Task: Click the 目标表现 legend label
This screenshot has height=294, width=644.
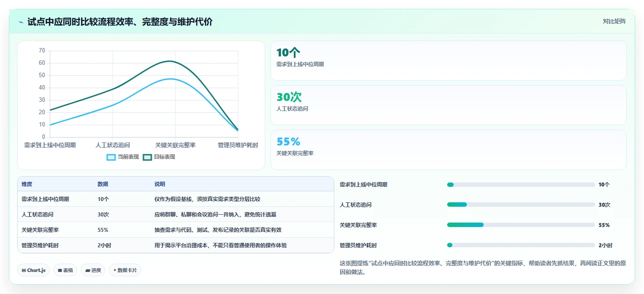Action: pyautogui.click(x=164, y=157)
